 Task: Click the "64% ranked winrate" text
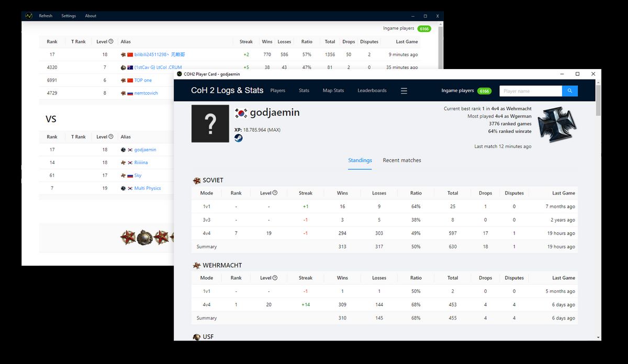510,131
